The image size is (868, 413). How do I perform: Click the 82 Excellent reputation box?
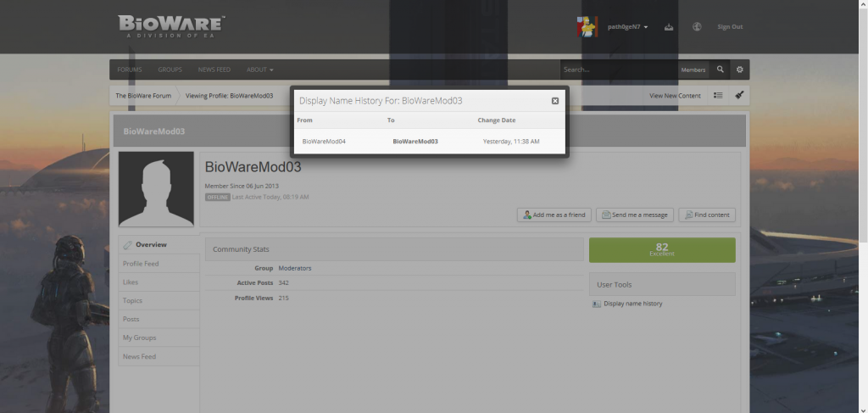(662, 250)
